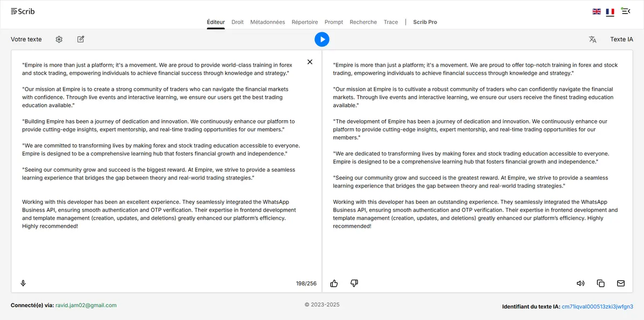This screenshot has height=320, width=644.
Task: Open the top-right menu list icon
Action: tap(626, 11)
